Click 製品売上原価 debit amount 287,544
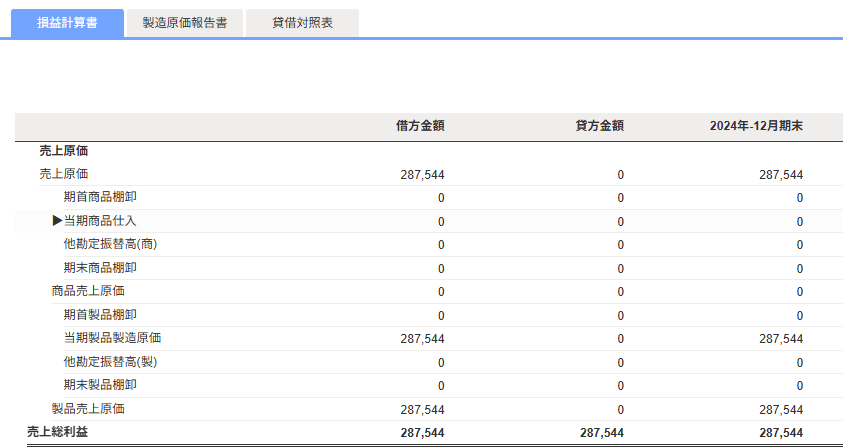Image resolution: width=843 pixels, height=447 pixels. coord(423,410)
